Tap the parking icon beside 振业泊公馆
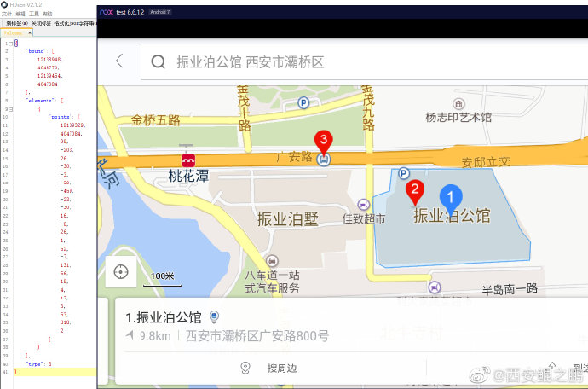588x389 pixels. coord(403,173)
